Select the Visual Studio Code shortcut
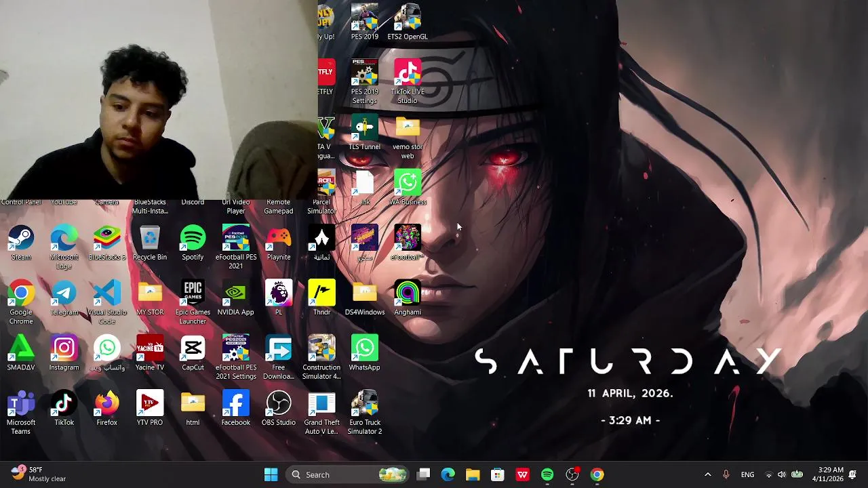Image resolution: width=868 pixels, height=488 pixels. click(x=107, y=303)
